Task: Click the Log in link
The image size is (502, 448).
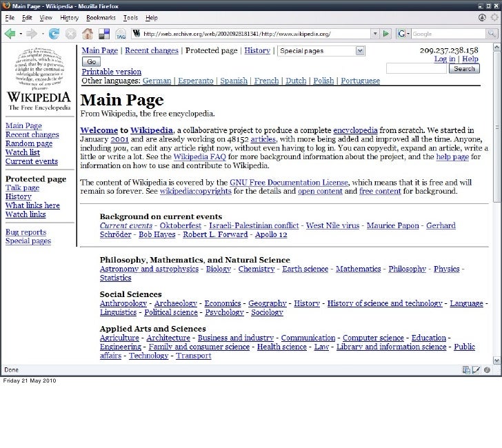Action: tap(445, 59)
